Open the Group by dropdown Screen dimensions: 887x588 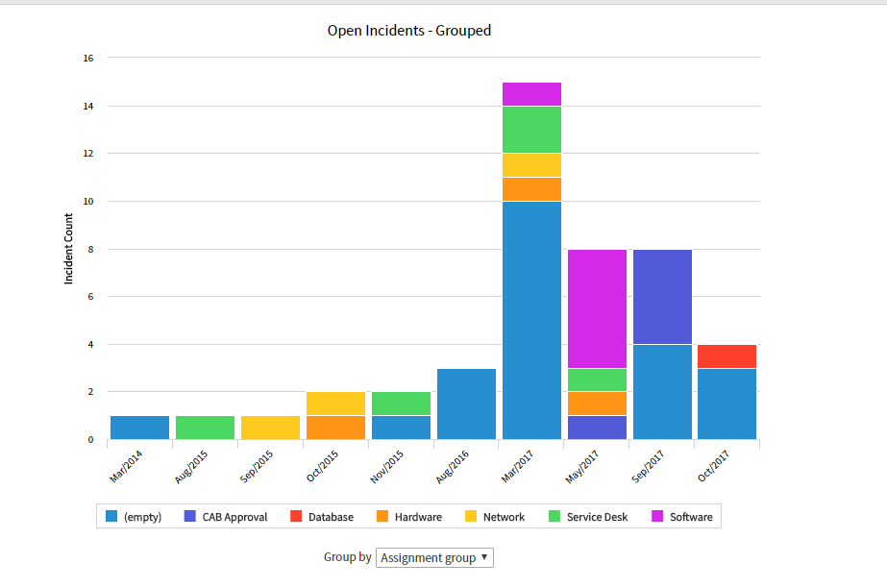coord(434,557)
